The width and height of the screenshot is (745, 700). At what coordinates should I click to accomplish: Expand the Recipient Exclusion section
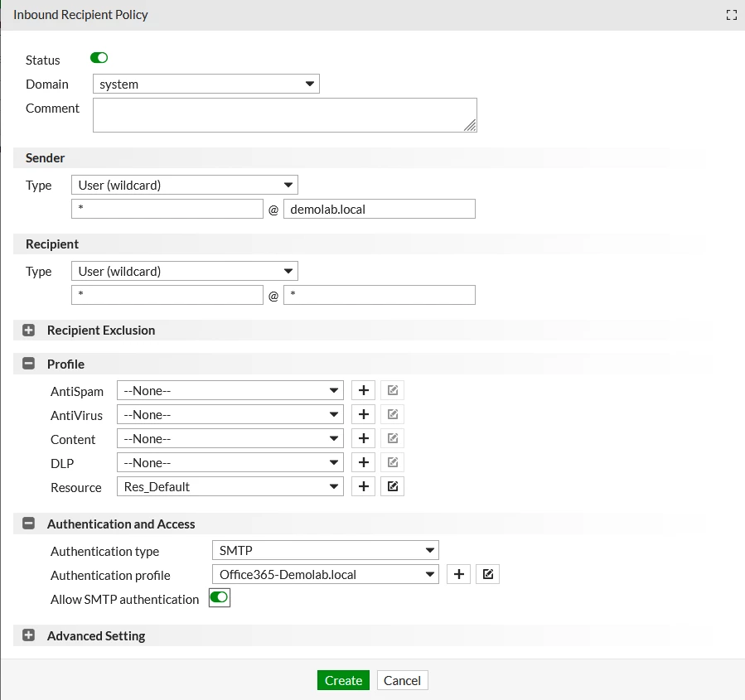pos(28,330)
